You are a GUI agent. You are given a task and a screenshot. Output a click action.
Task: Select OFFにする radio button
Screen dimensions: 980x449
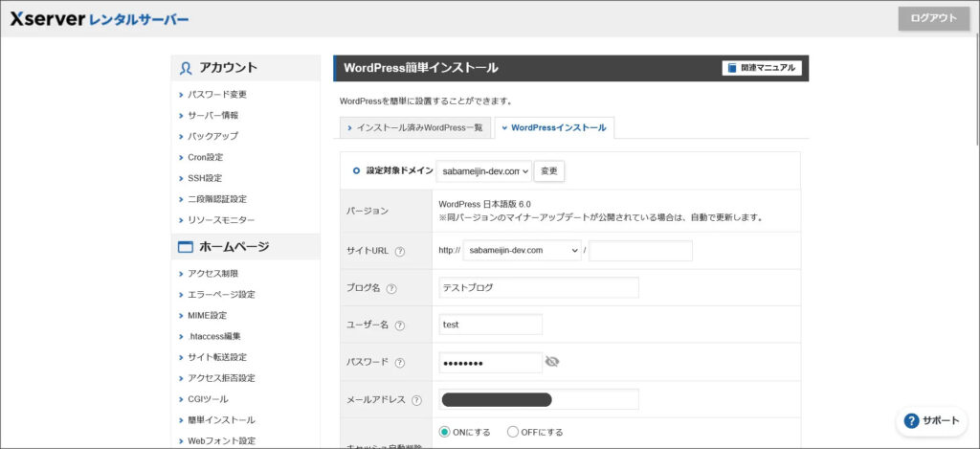point(513,432)
